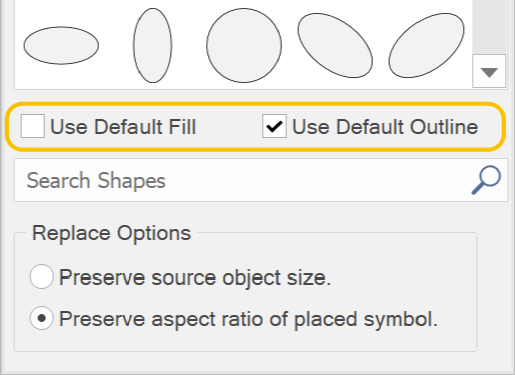Click the magnifying glass search icon
The height and width of the screenshot is (375, 515).
(x=486, y=180)
